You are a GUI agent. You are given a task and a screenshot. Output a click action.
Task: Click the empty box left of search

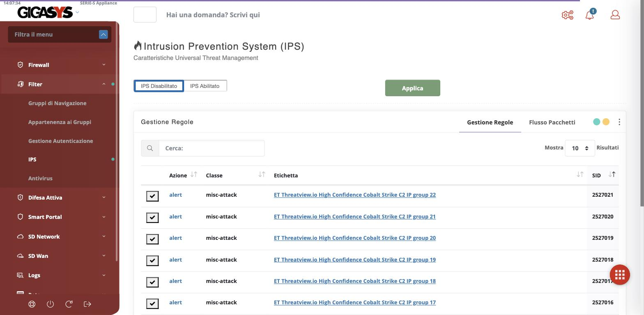coord(145,15)
